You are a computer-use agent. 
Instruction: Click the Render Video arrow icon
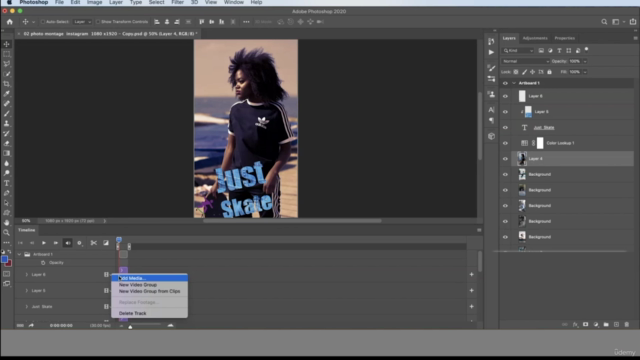(31, 325)
